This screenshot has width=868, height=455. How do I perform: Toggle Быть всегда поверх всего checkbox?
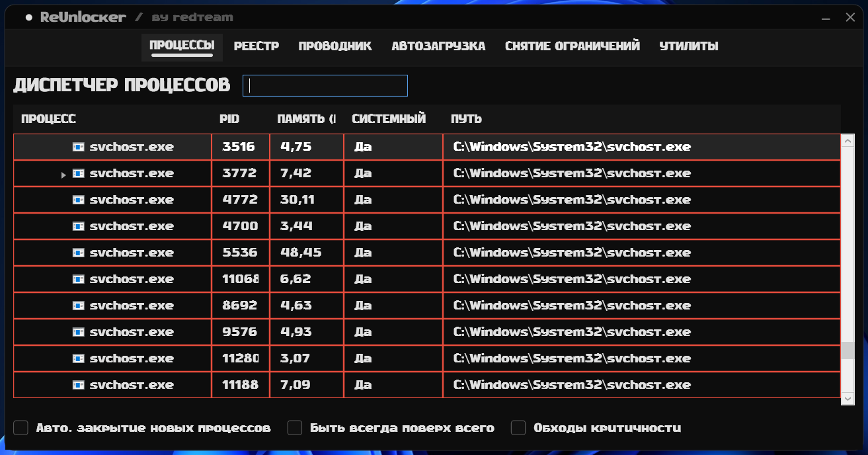[295, 428]
